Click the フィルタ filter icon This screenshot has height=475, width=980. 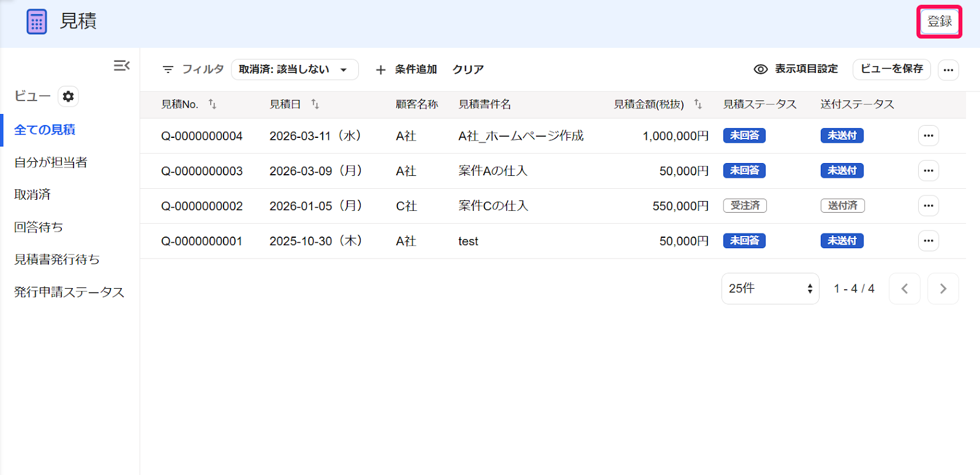[x=168, y=69]
